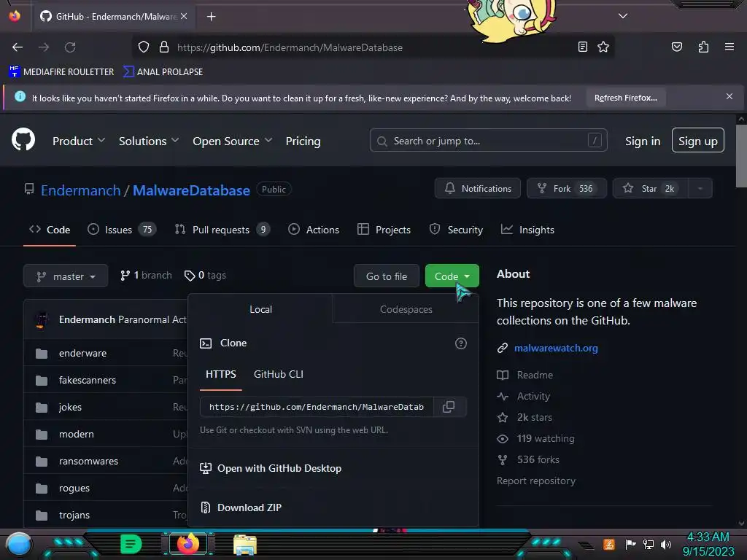Click the Refresh Firefox button
Screen dimensions: 747x560
click(625, 98)
